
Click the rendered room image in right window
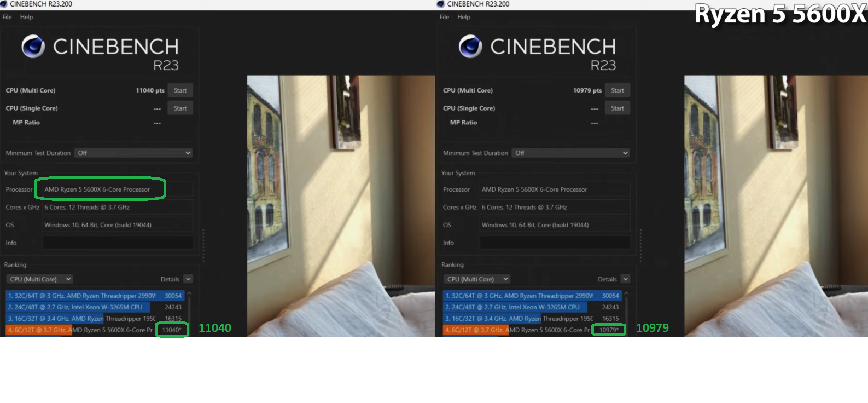pyautogui.click(x=776, y=206)
